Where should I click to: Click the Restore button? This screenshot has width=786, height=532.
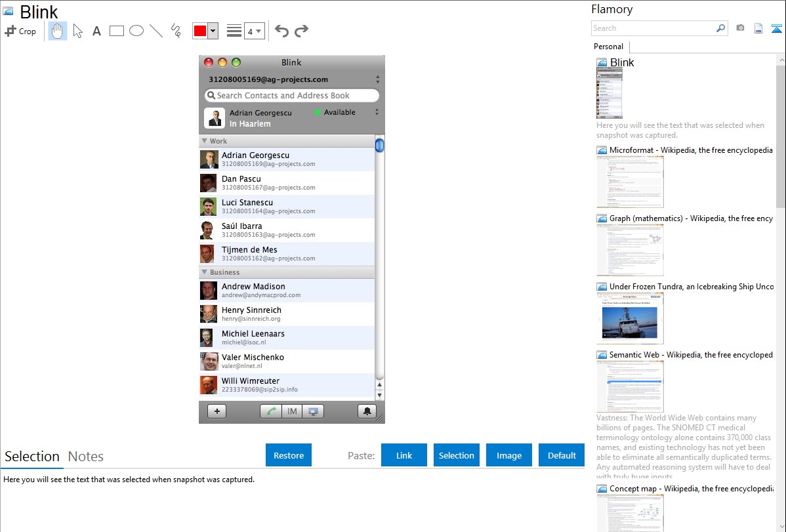pos(289,455)
